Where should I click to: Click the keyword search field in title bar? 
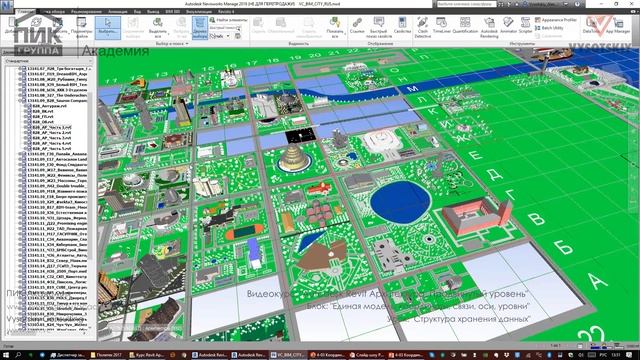click(x=466, y=4)
